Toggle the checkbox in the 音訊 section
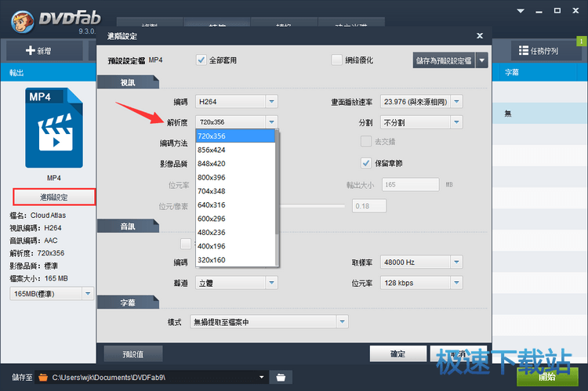The height and width of the screenshot is (391, 588). pos(186,244)
